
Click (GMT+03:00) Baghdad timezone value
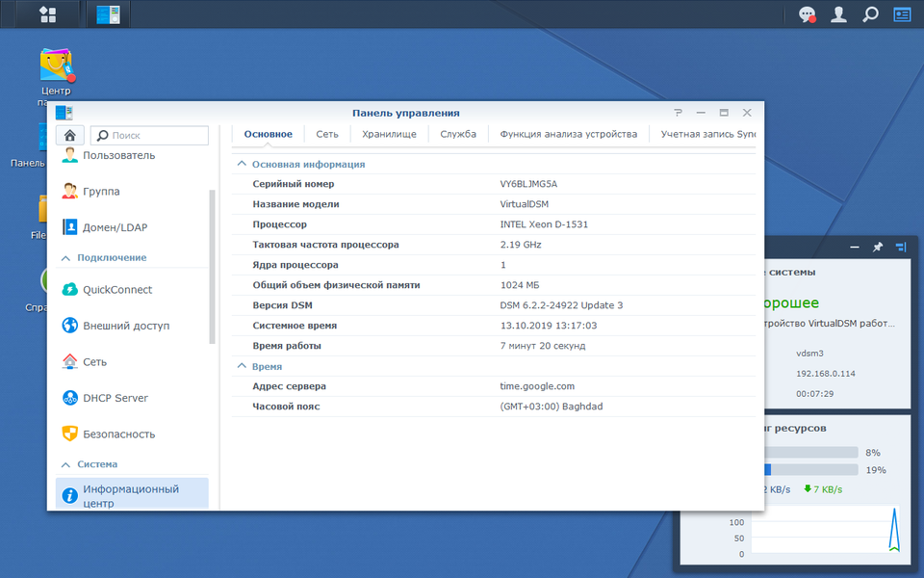pyautogui.click(x=552, y=407)
